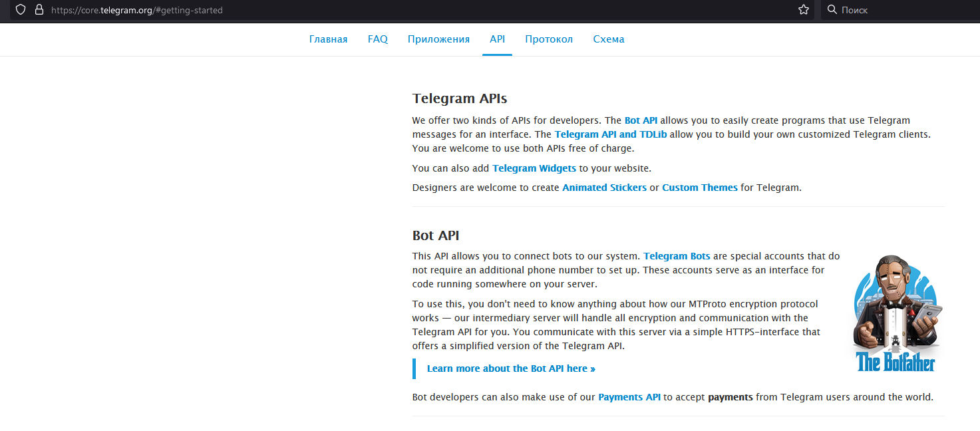Open the Схема tab
980x431 pixels.
coord(609,39)
